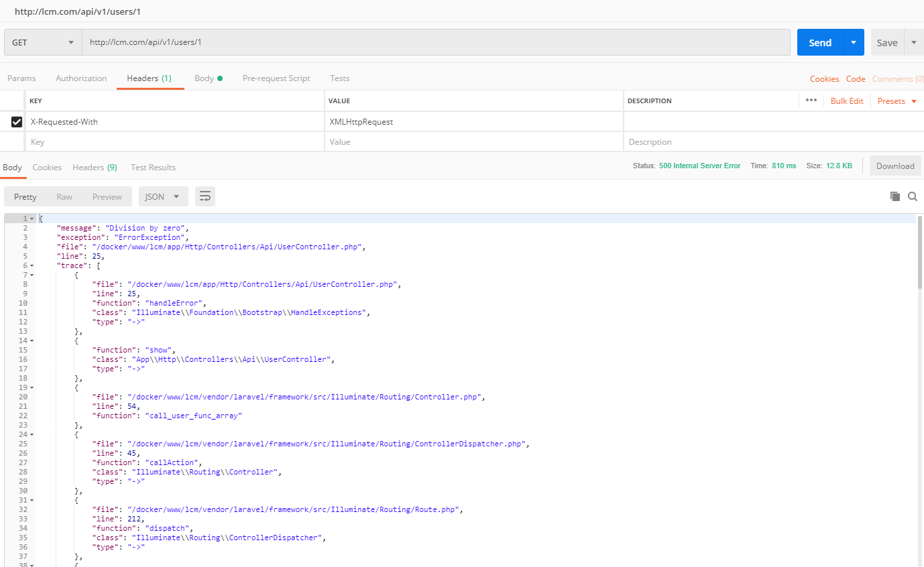
Task: Click the 12.8 KB response size
Action: 839,166
